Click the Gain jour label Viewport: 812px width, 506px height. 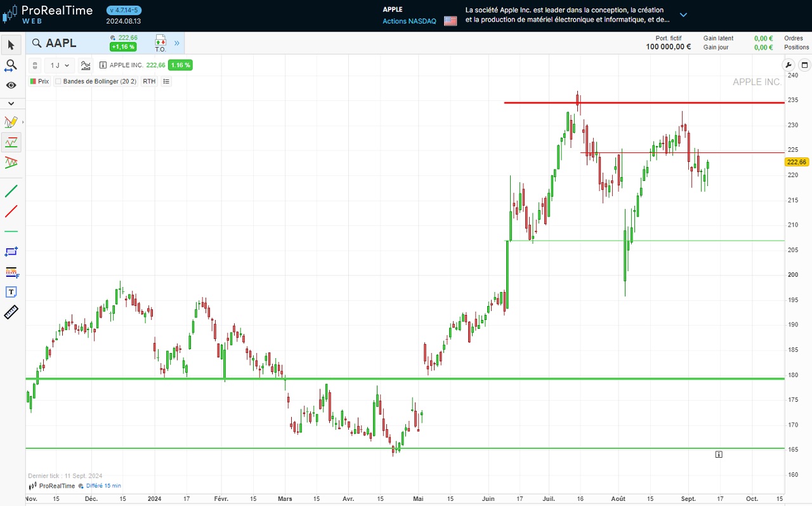tap(716, 47)
